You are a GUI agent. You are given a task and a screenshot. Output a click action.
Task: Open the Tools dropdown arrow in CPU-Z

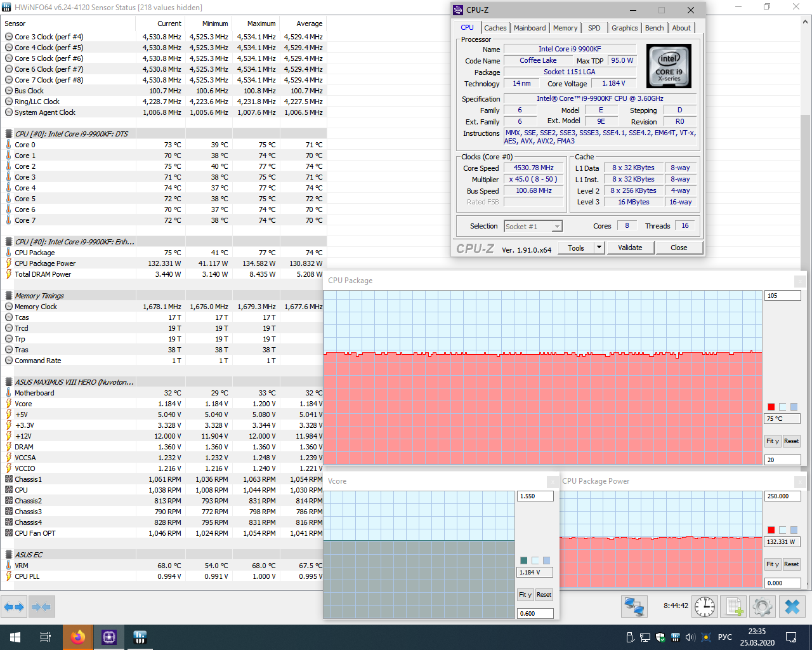coord(599,248)
